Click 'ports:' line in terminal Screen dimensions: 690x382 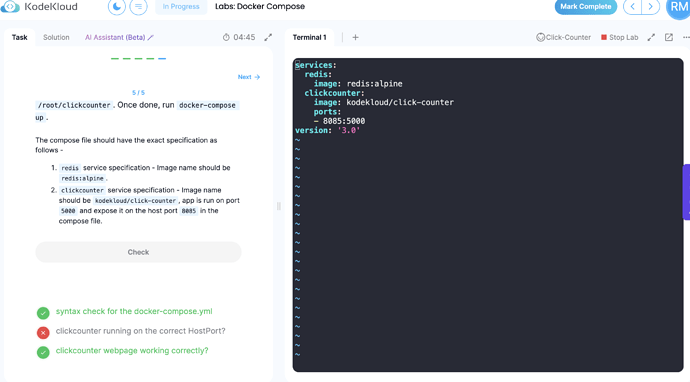(x=327, y=112)
